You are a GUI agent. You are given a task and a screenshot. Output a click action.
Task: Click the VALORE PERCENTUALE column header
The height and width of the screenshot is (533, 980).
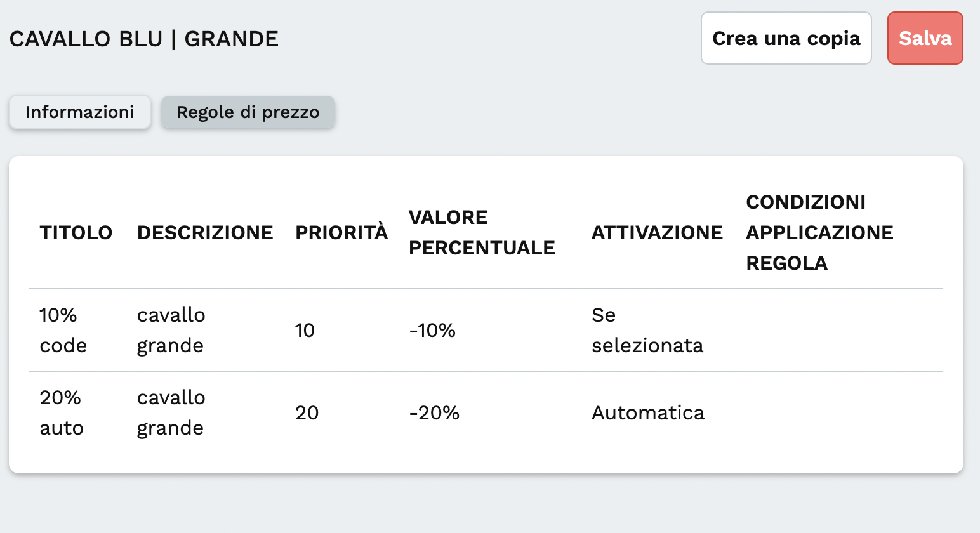pos(482,232)
